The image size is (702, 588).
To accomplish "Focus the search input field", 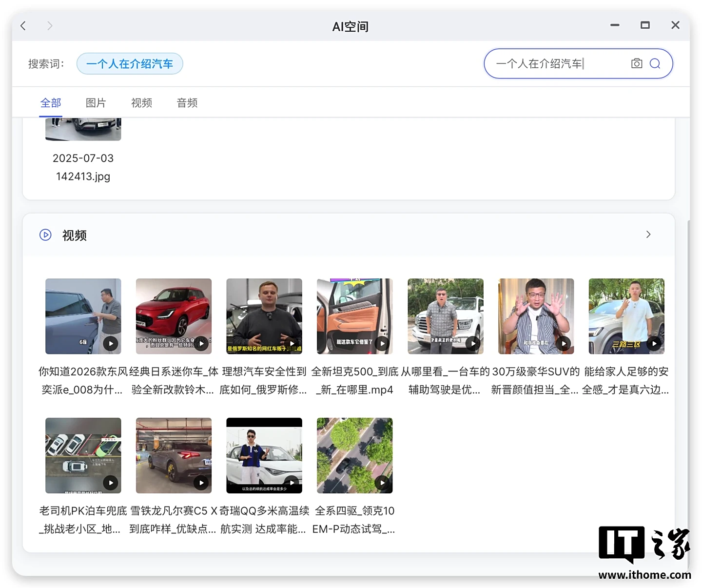I will point(556,63).
